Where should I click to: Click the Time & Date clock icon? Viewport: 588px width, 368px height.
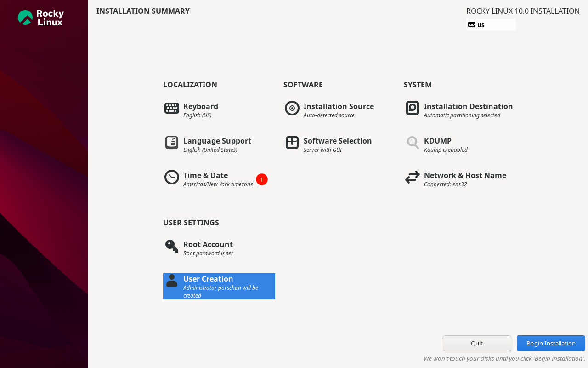tap(172, 177)
